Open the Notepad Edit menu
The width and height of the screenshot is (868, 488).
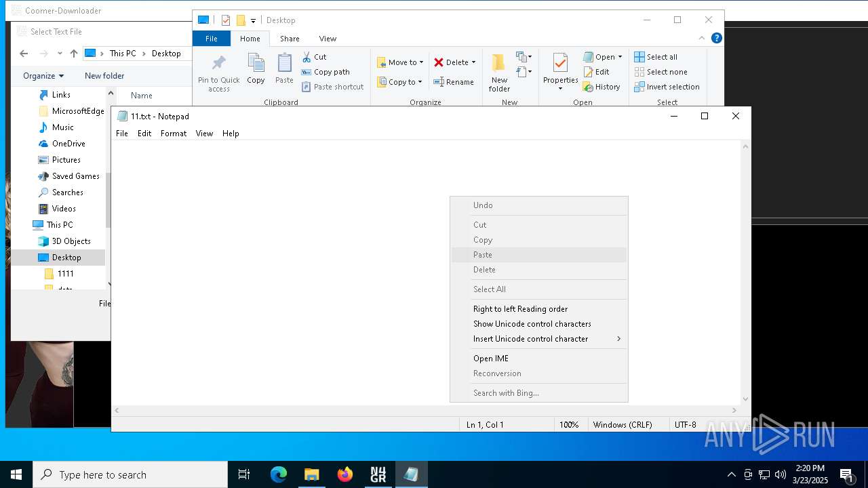point(144,134)
